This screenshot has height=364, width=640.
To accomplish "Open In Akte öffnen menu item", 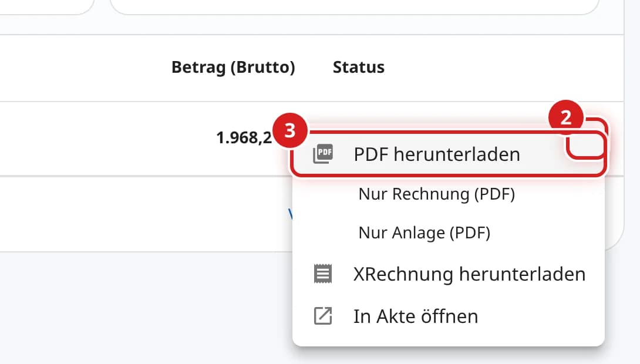I will (448, 316).
